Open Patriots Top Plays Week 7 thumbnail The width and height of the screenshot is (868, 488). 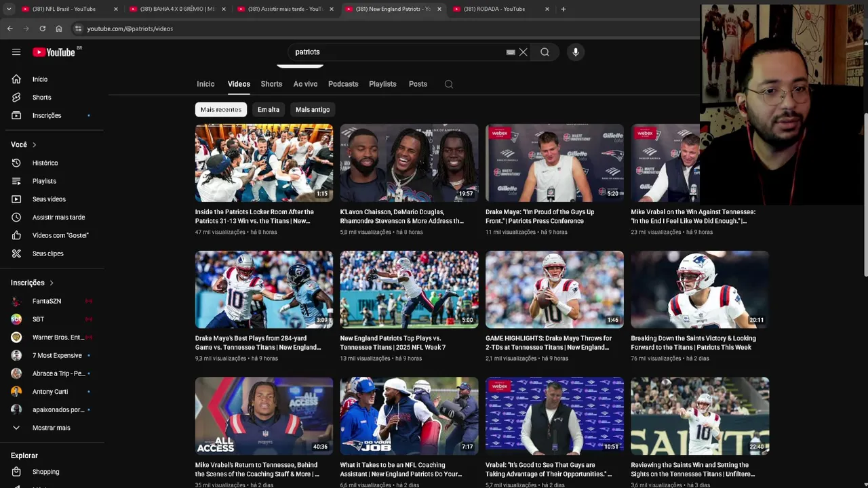coord(409,289)
